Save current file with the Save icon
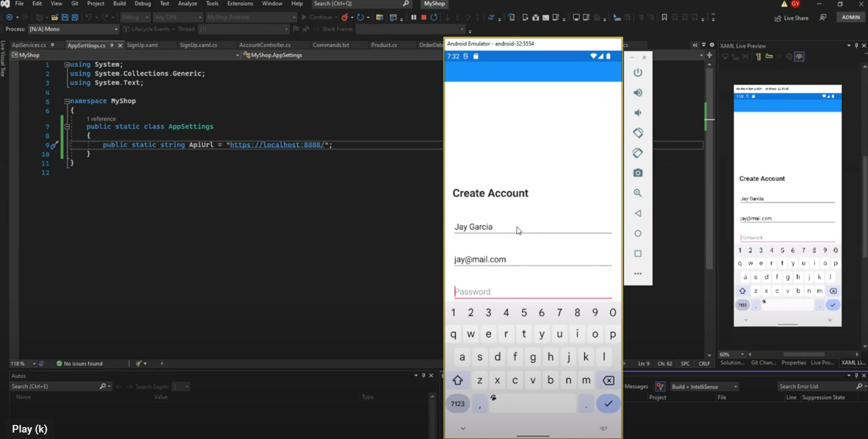 65,17
